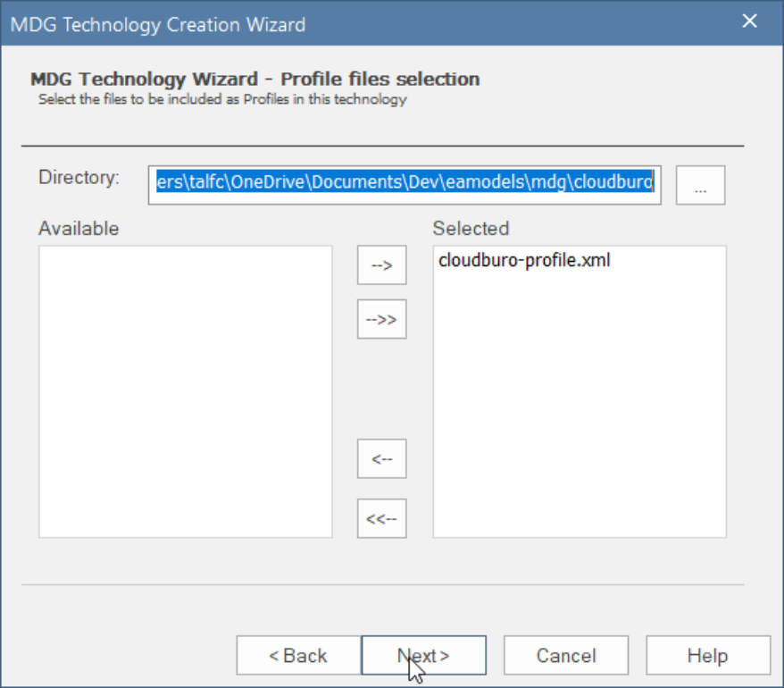Click the wizard window title bar text
This screenshot has height=688, width=784.
[x=158, y=24]
